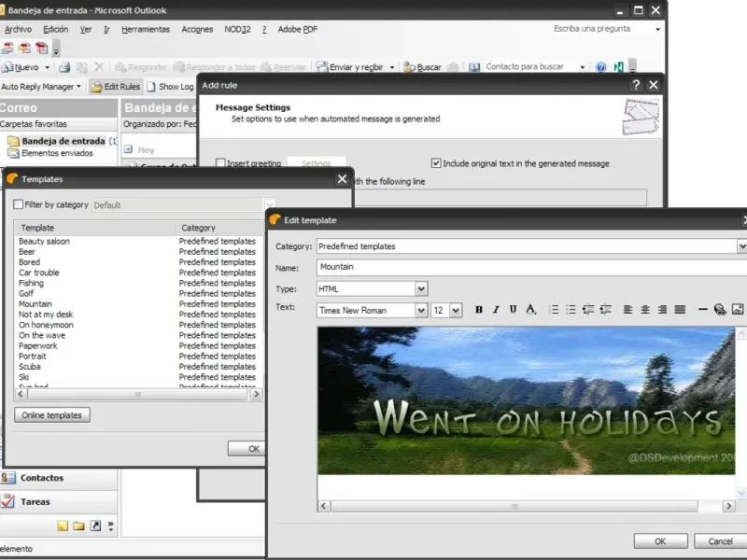Open the Edición menu
This screenshot has width=747, height=560.
(x=56, y=30)
